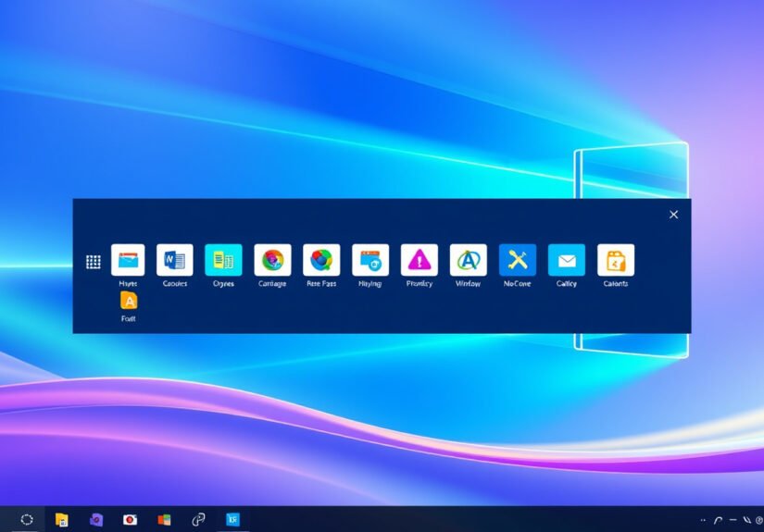The width and height of the screenshot is (764, 532).
Task: Close the app launcher panel with X
Action: click(674, 215)
